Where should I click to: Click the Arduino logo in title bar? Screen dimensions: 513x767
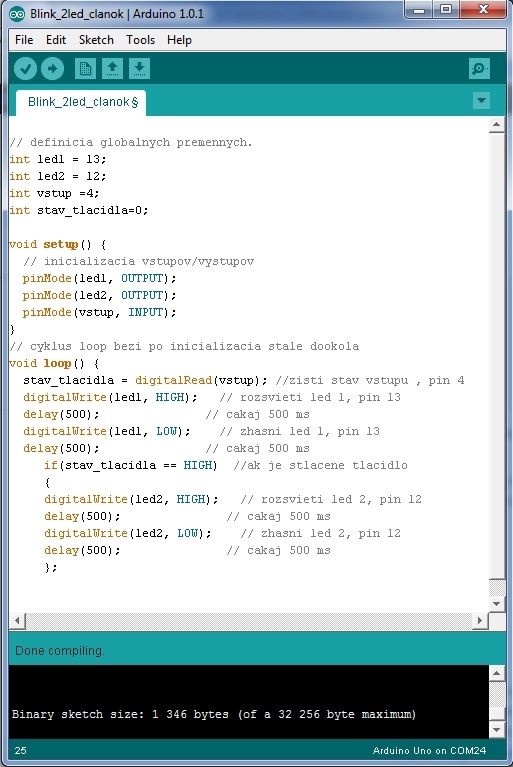[17, 14]
